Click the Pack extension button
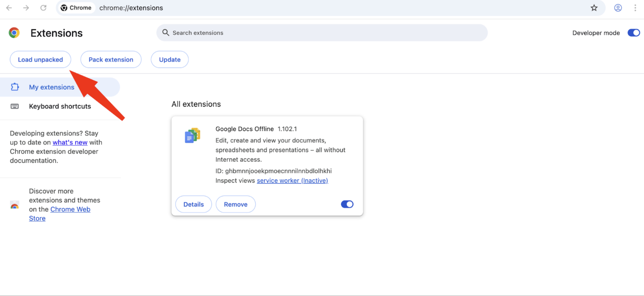This screenshot has height=296, width=644. (111, 59)
